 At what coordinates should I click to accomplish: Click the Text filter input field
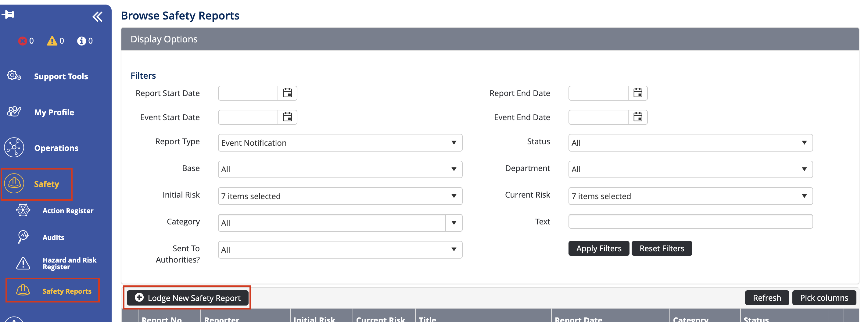pyautogui.click(x=690, y=222)
